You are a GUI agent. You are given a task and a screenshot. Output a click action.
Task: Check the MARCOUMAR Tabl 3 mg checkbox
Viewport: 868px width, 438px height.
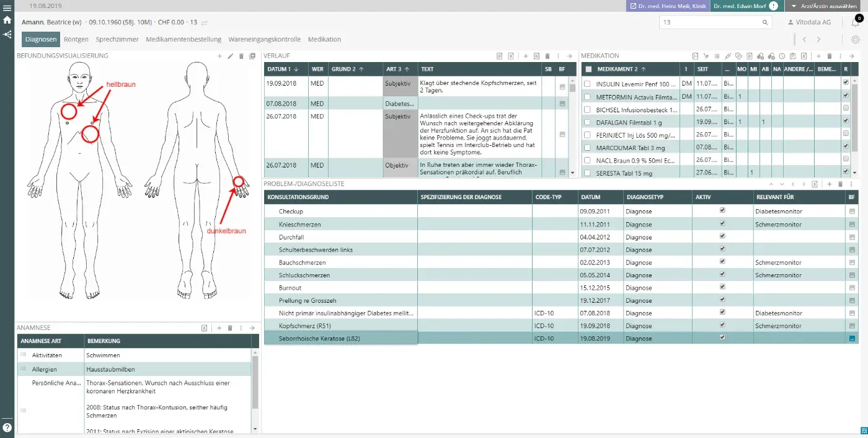click(x=588, y=147)
